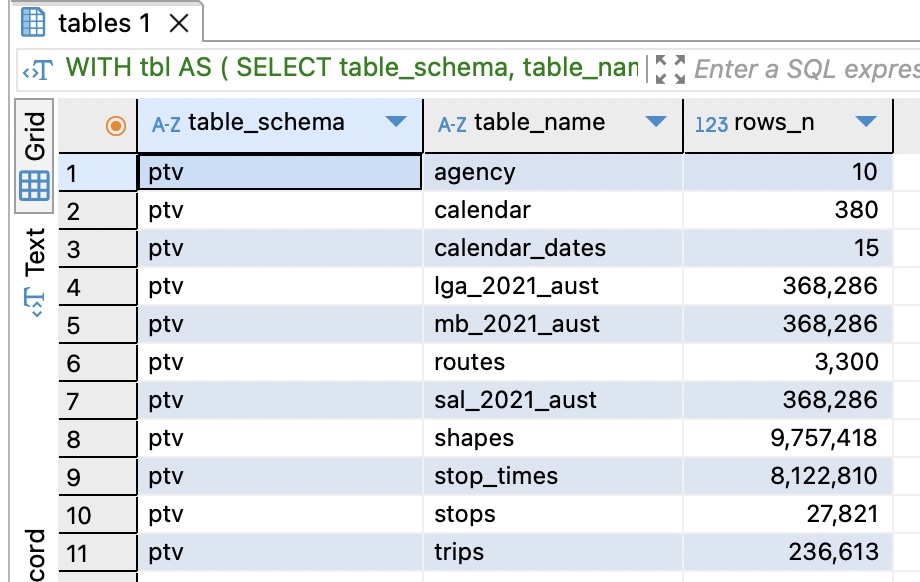
Task: Select row header 1
Action: 97,172
